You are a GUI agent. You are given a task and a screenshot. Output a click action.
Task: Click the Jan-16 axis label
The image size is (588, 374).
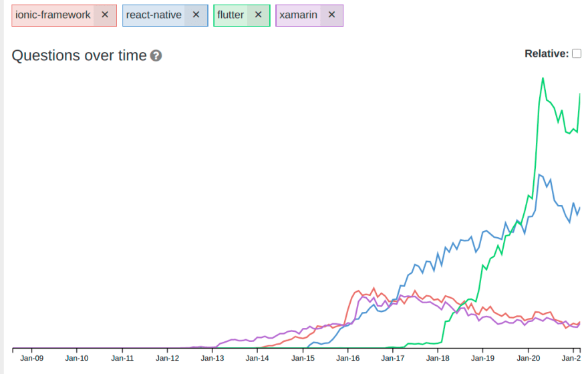(x=348, y=358)
